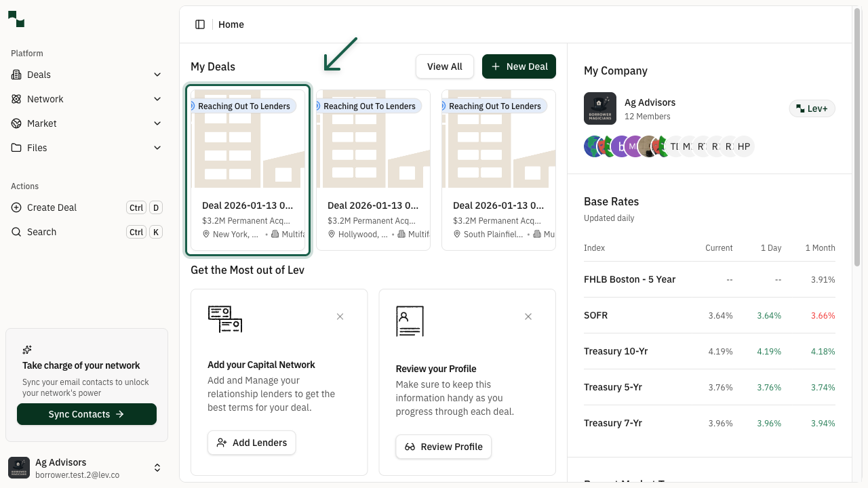Open the Ag Advisors account switcher chevron
The image size is (868, 488).
[x=157, y=468]
